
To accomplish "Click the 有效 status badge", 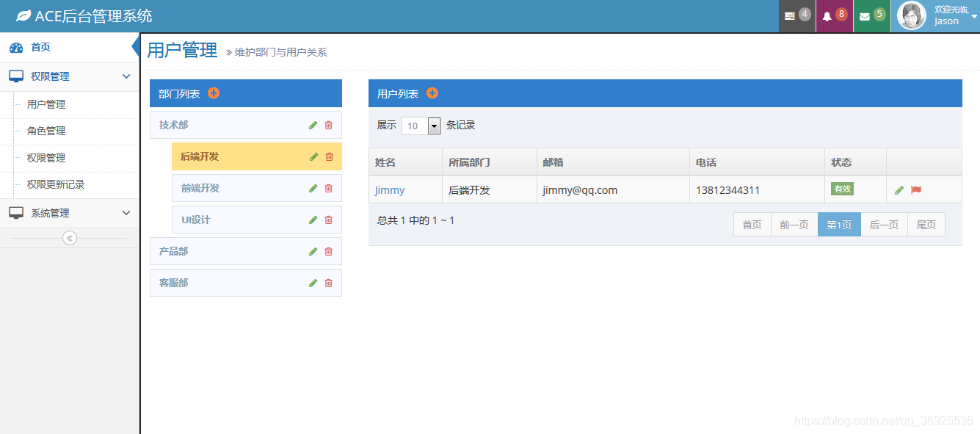I will click(x=842, y=189).
